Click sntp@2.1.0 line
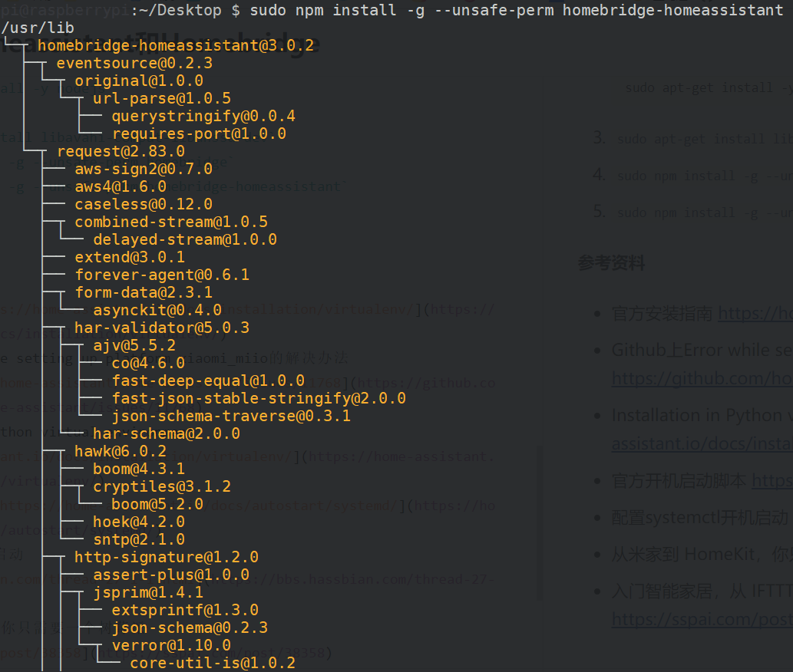The width and height of the screenshot is (793, 672). coord(139,539)
